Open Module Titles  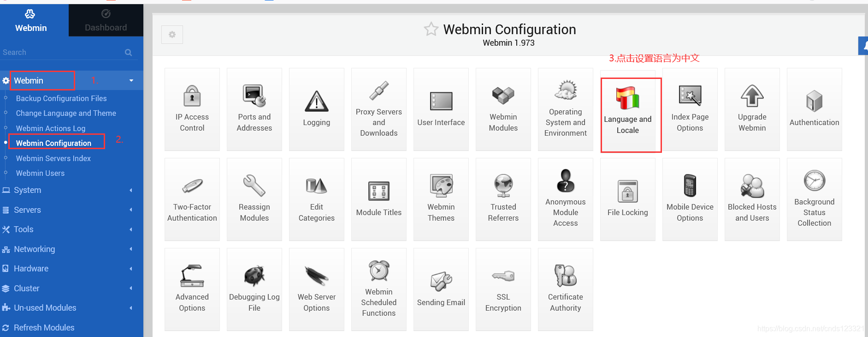pyautogui.click(x=379, y=199)
